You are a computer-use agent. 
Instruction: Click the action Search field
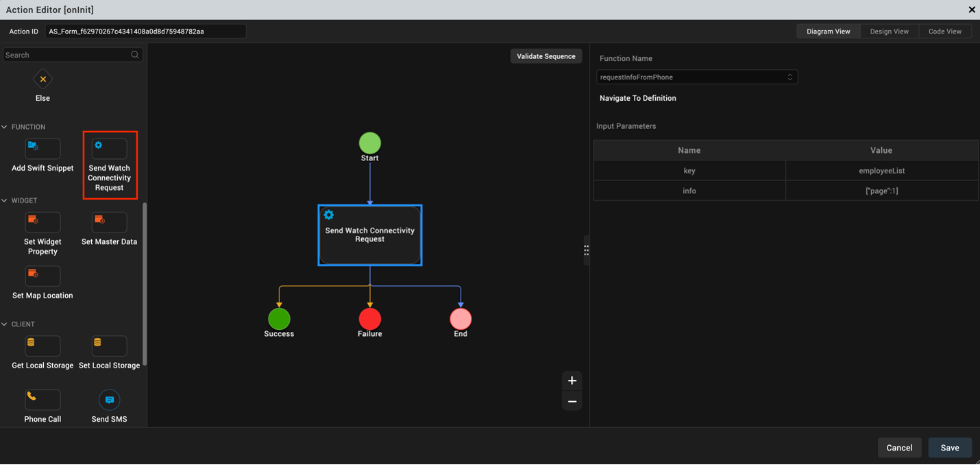coord(73,55)
